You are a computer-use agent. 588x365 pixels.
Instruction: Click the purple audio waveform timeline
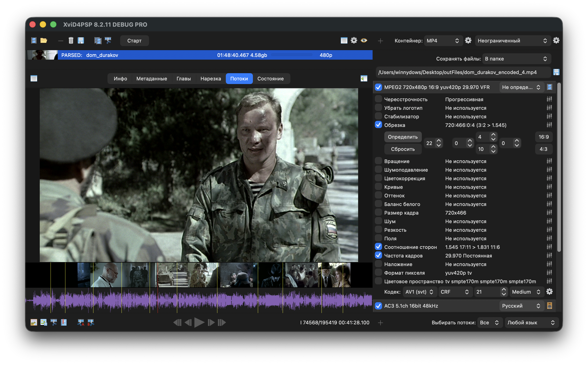199,300
